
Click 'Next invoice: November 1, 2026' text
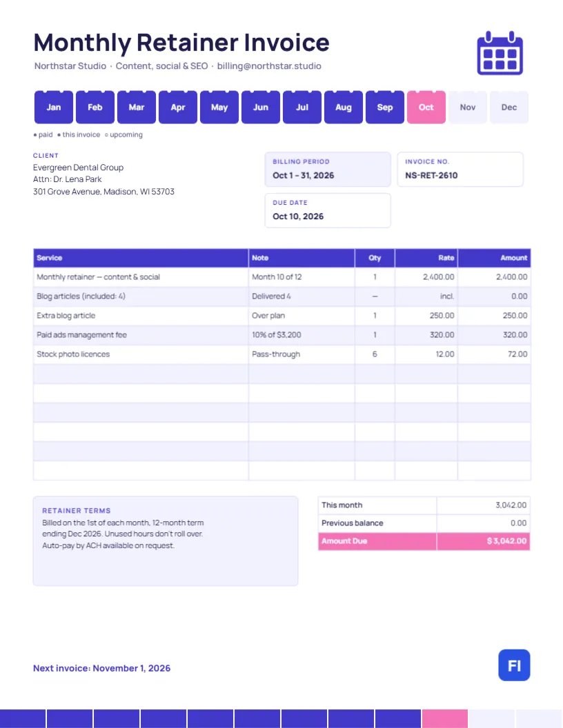point(101,668)
